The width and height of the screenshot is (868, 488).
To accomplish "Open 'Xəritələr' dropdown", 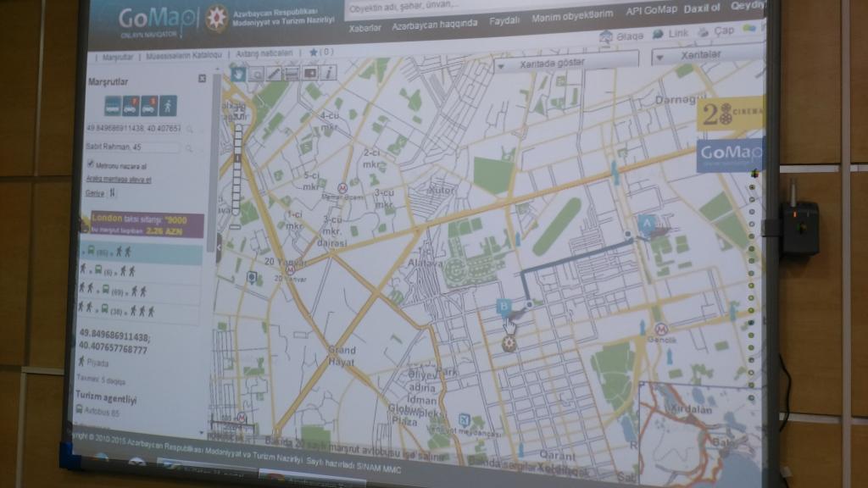I will (708, 55).
